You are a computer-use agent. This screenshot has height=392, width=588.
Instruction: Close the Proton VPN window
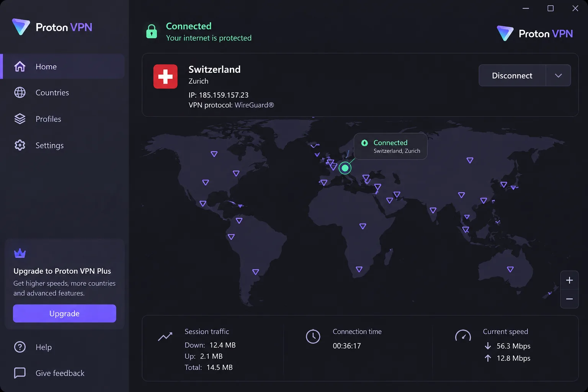[x=575, y=8]
